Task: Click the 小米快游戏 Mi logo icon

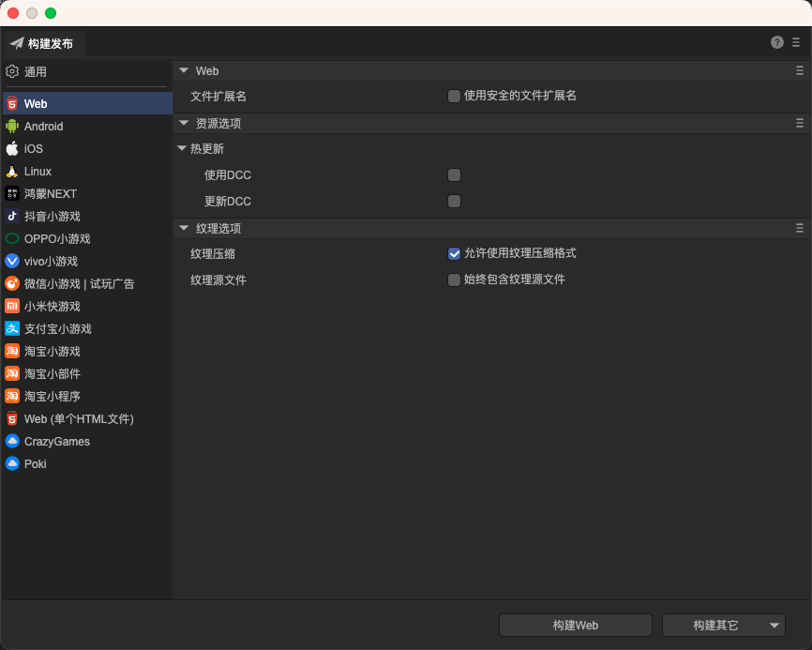Action: tap(12, 306)
